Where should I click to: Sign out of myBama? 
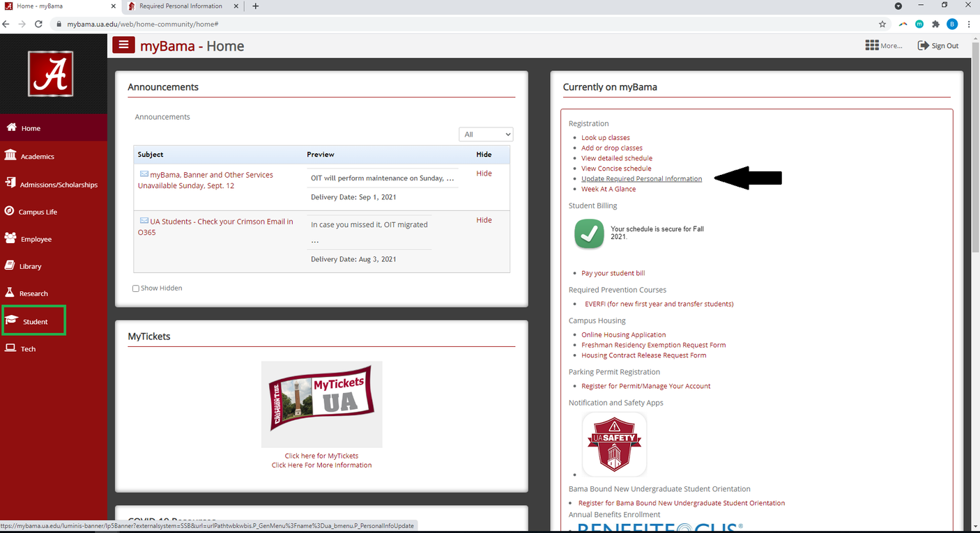[x=938, y=45]
